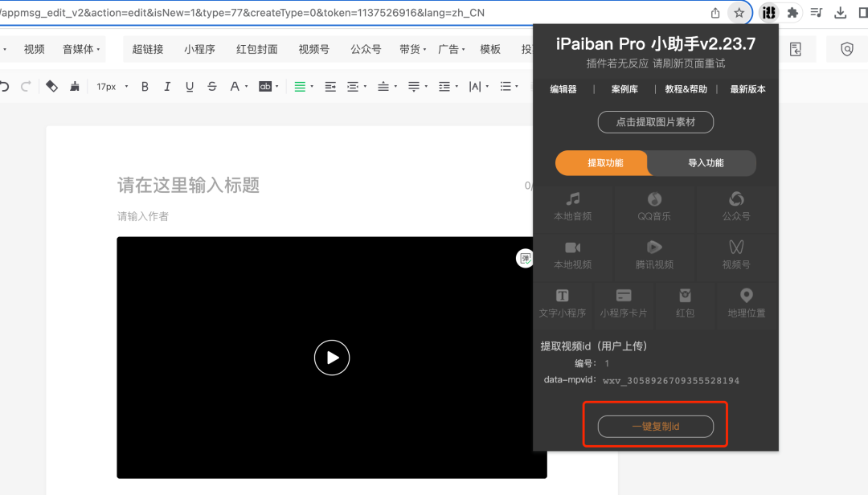
Task: Open the 最新版本 tab in iPaiban panel
Action: (747, 89)
